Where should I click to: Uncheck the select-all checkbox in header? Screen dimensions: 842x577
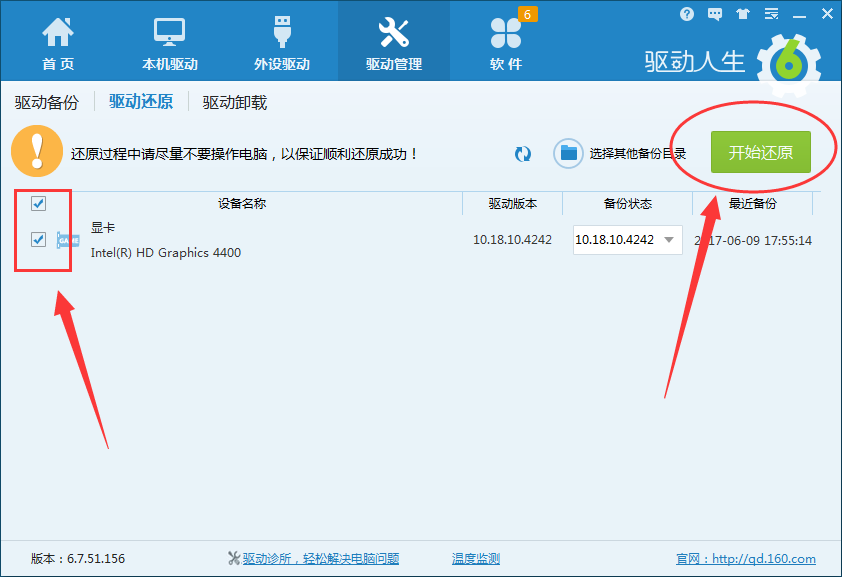pos(38,204)
